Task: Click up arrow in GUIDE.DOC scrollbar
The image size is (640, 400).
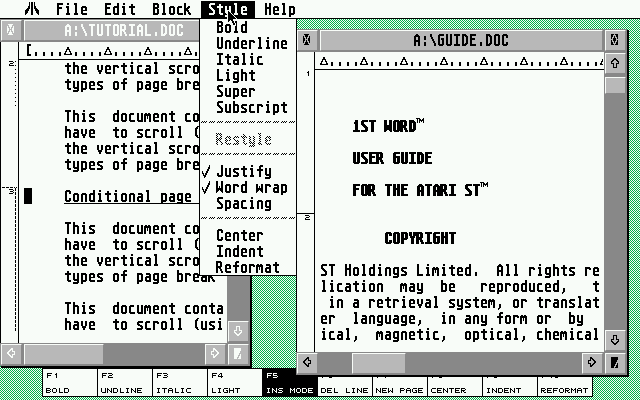Action: pyautogui.click(x=615, y=63)
